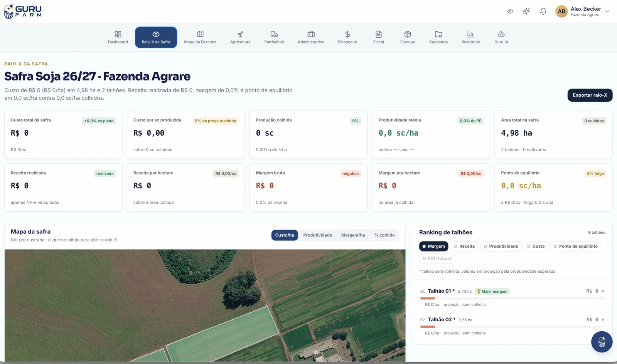The image size is (617, 364).
Task: Open the Financeiro dollar icon
Action: [x=347, y=34]
